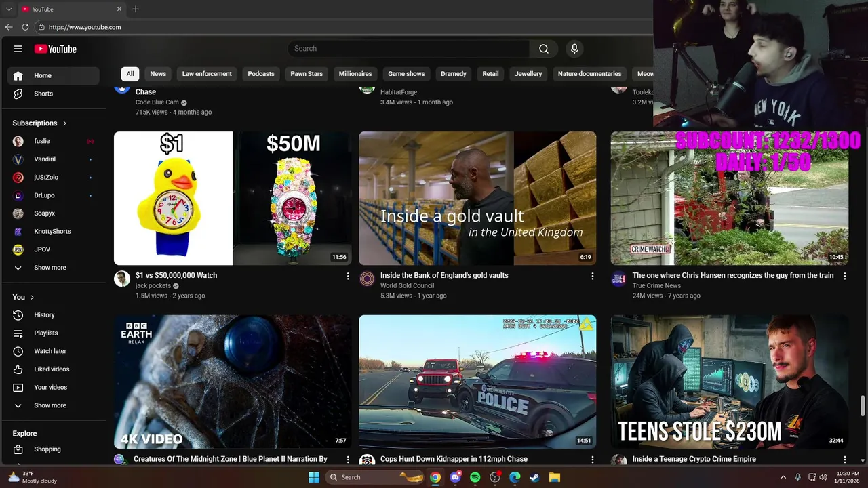Open History in sidebar
The image size is (868, 488).
[54, 315]
